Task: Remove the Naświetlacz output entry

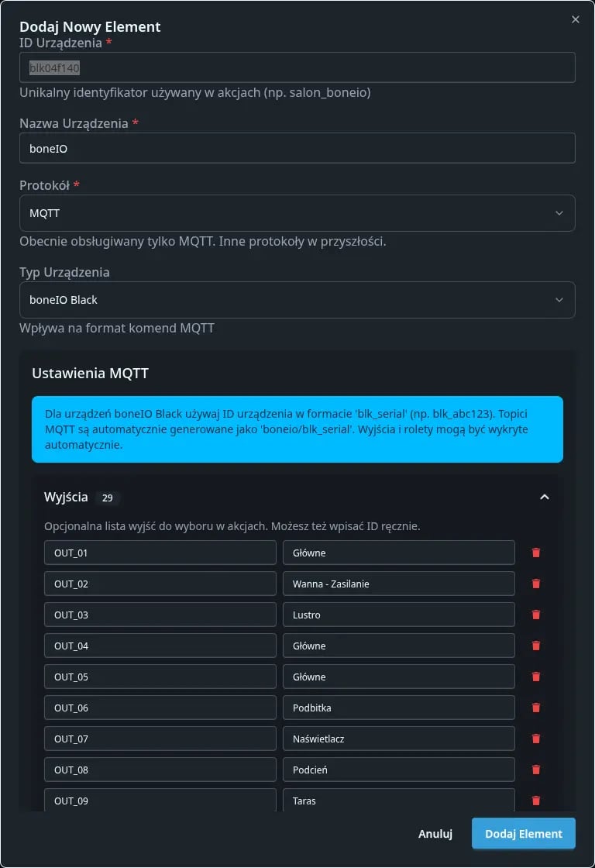Action: 535,738
